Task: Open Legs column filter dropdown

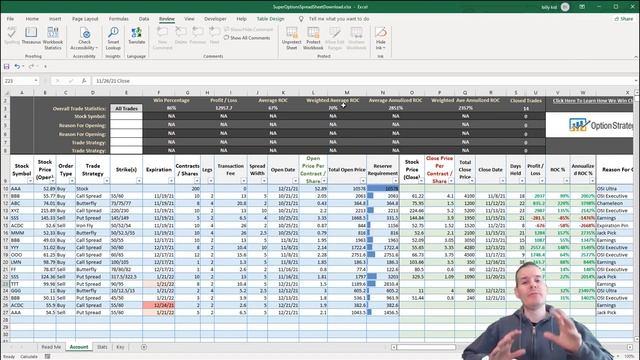Action: [x=211, y=180]
